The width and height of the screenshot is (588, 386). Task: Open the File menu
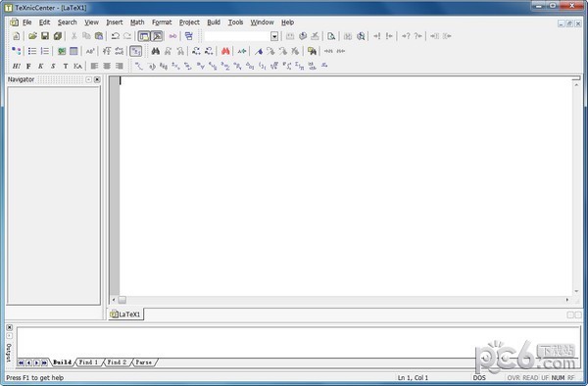tap(27, 23)
